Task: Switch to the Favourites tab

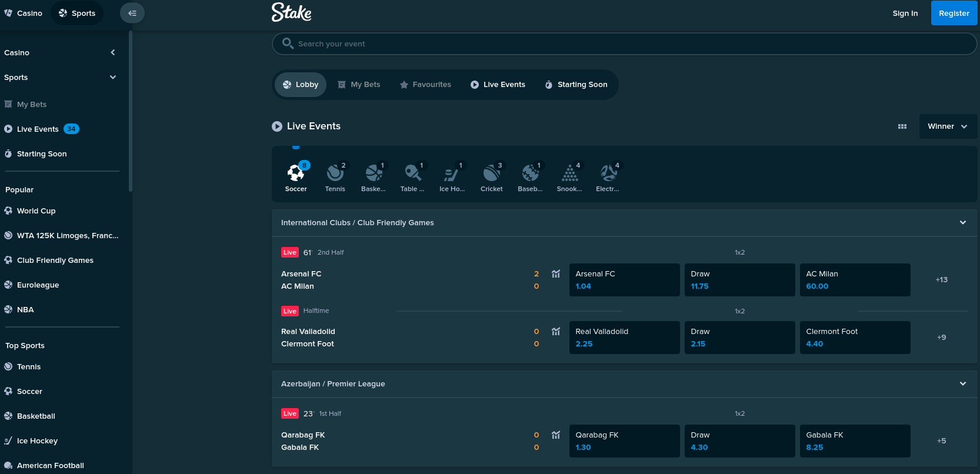Action: [x=425, y=85]
